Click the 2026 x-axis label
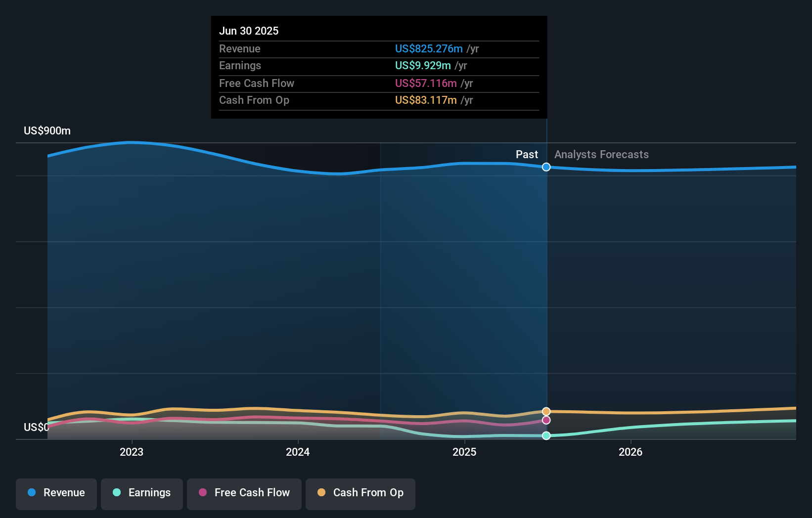This screenshot has height=518, width=812. click(631, 452)
